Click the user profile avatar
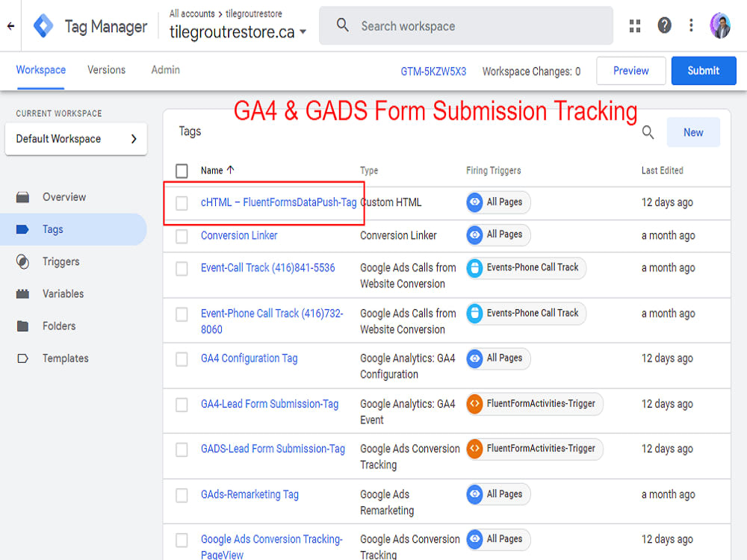The width and height of the screenshot is (747, 560). (720, 25)
